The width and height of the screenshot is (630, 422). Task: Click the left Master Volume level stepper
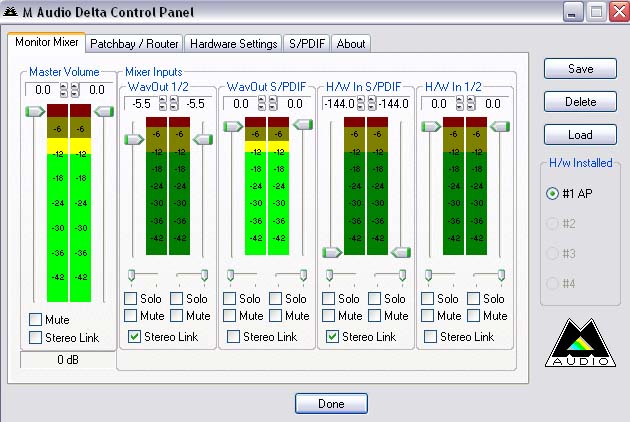(x=63, y=90)
